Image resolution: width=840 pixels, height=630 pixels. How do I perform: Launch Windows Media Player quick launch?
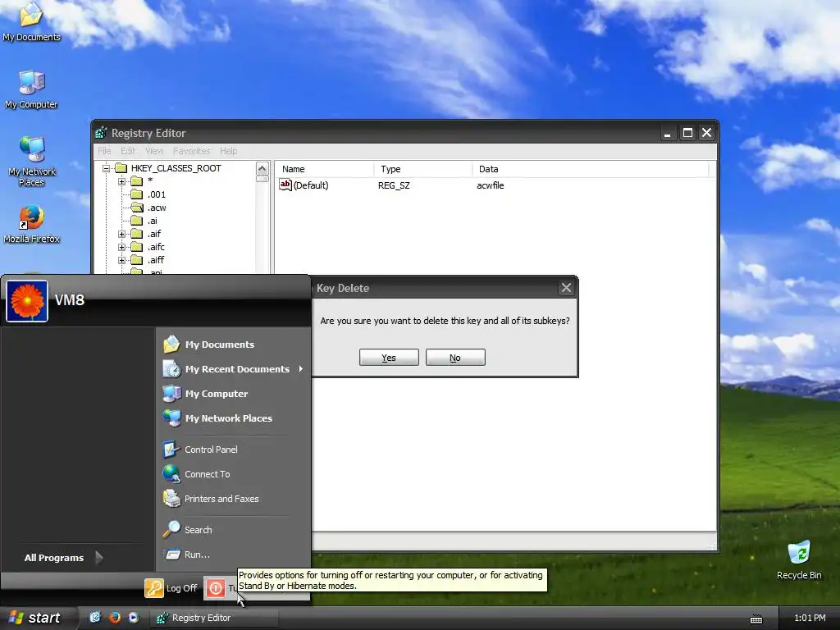(134, 618)
